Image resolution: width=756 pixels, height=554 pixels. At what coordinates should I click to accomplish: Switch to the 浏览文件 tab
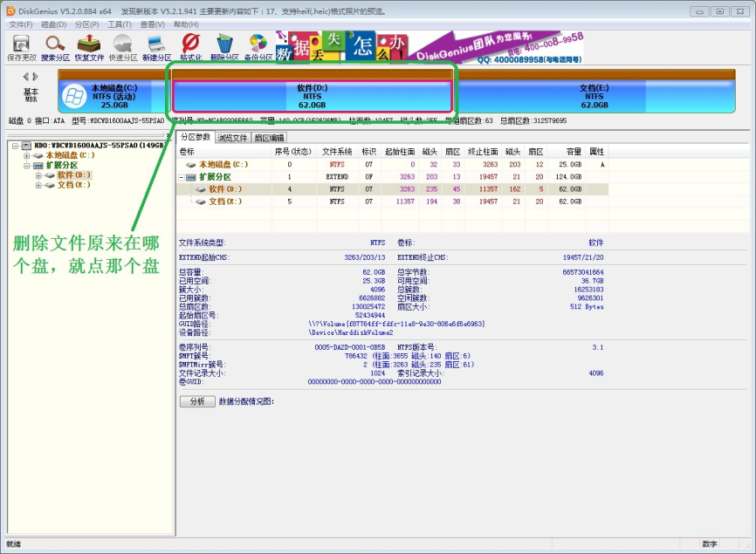(x=233, y=138)
